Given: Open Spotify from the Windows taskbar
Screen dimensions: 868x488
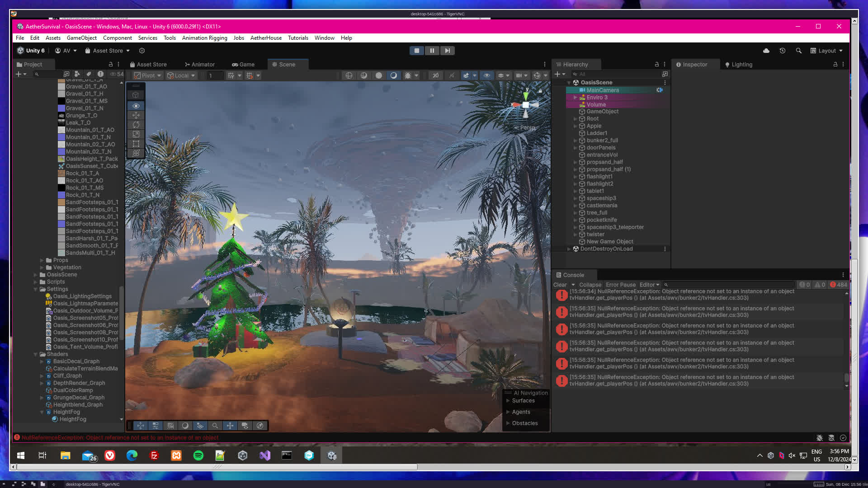Looking at the screenshot, I should (198, 455).
